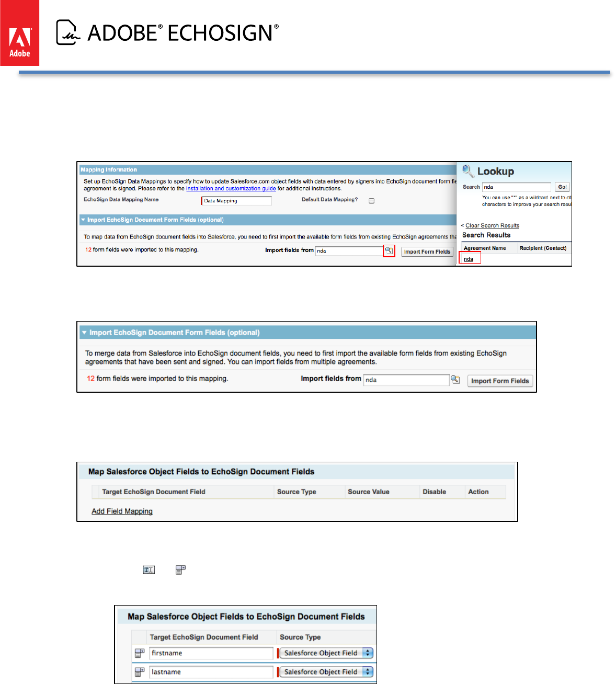
Task: Click the selector icon beside firstname row
Action: 140,653
